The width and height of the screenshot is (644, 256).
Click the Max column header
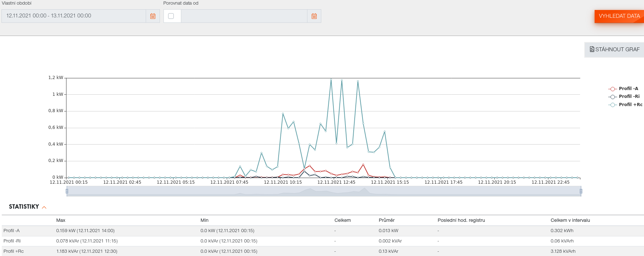[x=61, y=220]
